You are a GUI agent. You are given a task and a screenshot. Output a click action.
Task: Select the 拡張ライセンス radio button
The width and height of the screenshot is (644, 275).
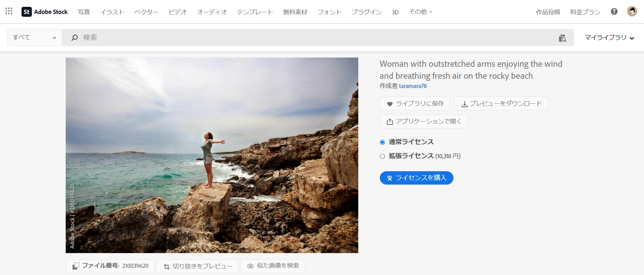pos(382,157)
